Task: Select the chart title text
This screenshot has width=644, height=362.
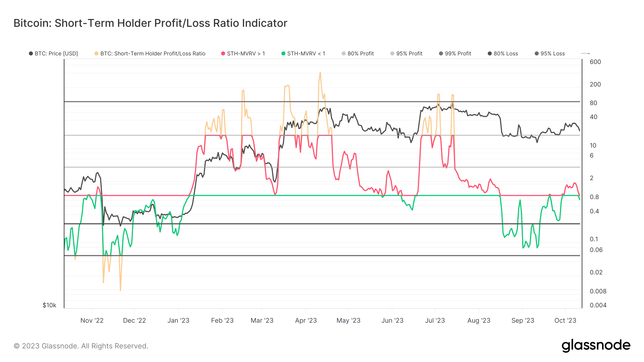Action: coord(150,23)
